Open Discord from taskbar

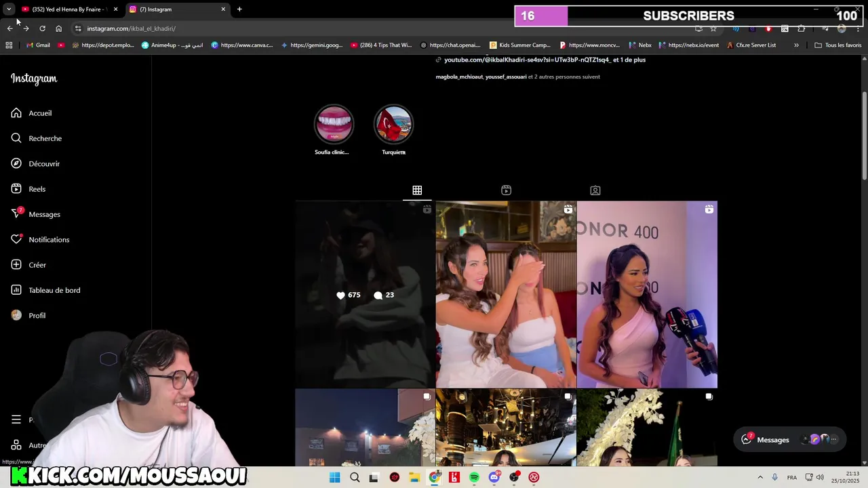pyautogui.click(x=494, y=478)
